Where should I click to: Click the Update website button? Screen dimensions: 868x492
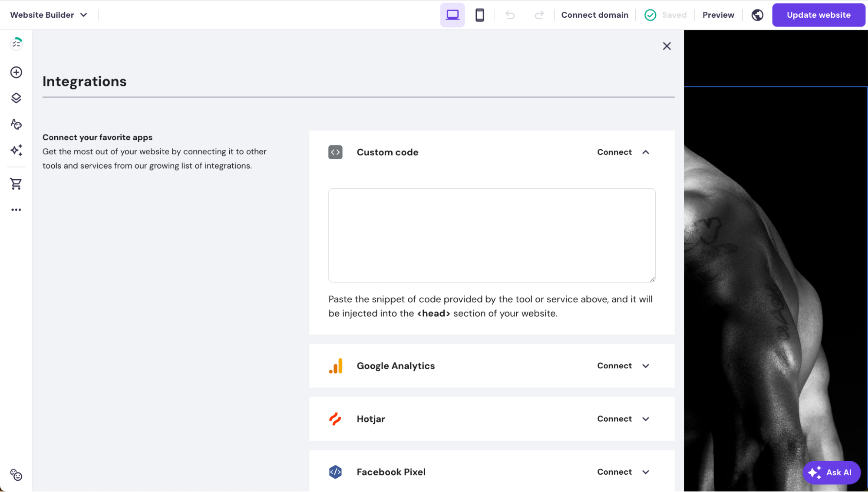tap(818, 15)
